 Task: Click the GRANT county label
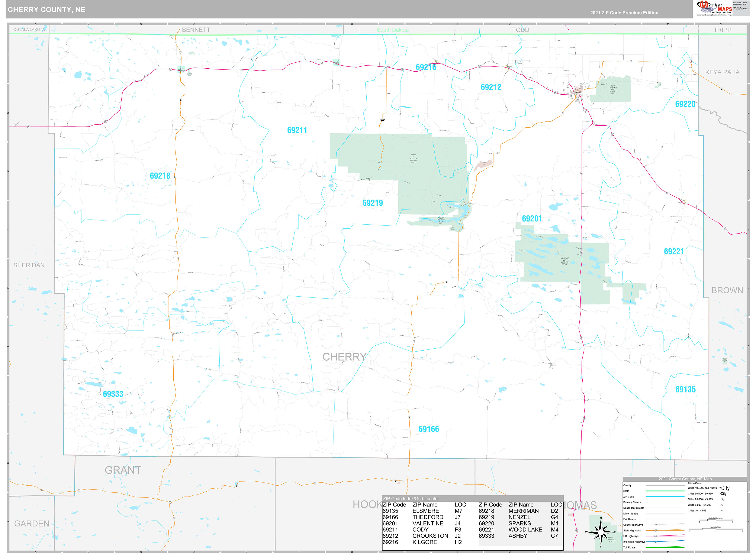123,470
